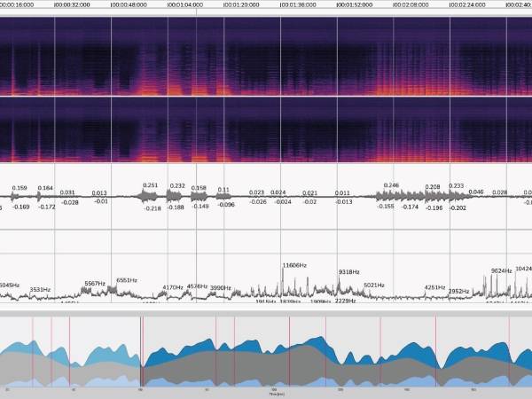Click the -0.172 waveform trough value

(46, 207)
